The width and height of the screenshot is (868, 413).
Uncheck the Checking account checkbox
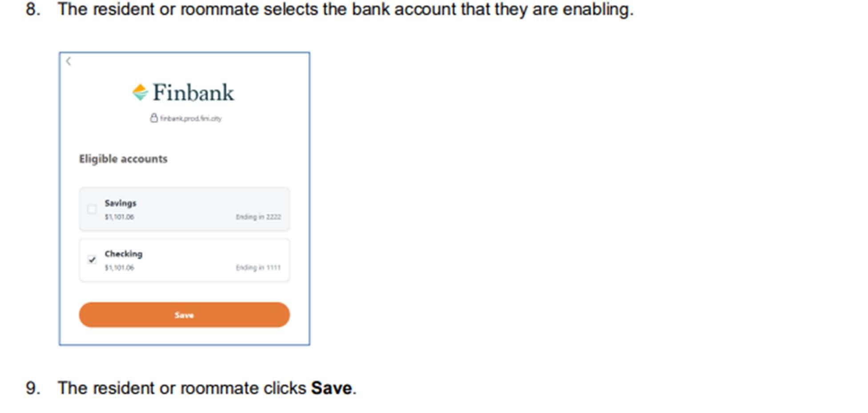92,260
